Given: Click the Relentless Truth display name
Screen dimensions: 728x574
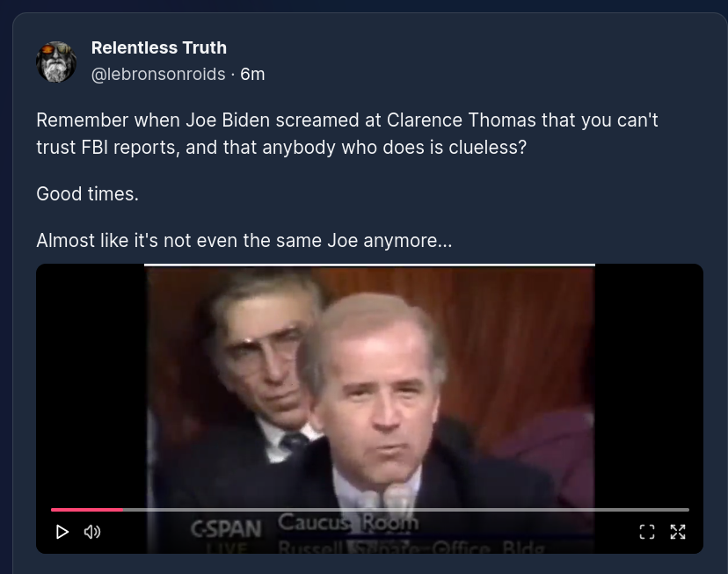Looking at the screenshot, I should click(159, 47).
